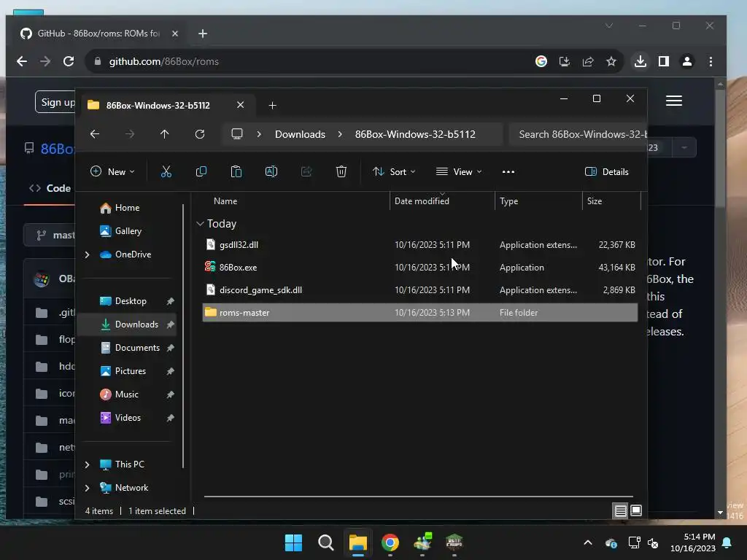Collapse the Today group

[200, 223]
